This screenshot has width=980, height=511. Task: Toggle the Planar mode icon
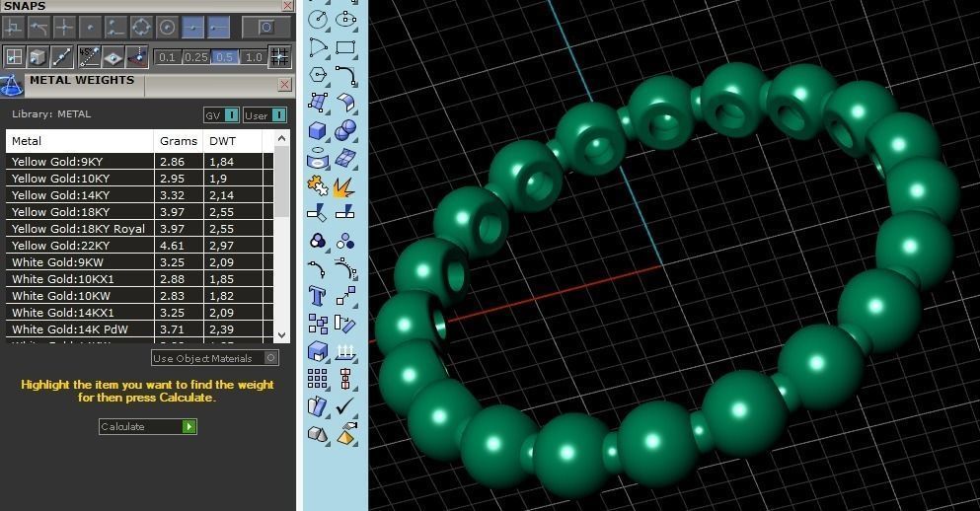pos(113,57)
